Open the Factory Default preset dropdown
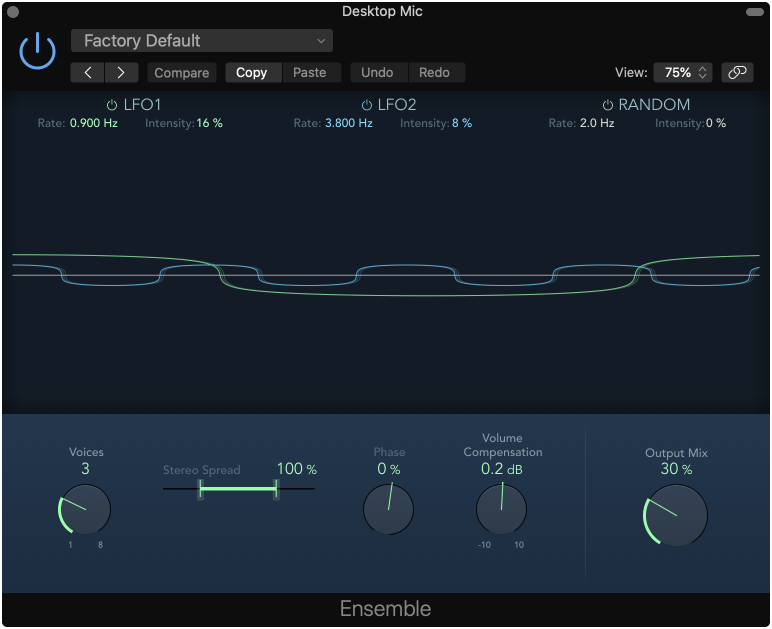The image size is (772, 629). (x=202, y=41)
